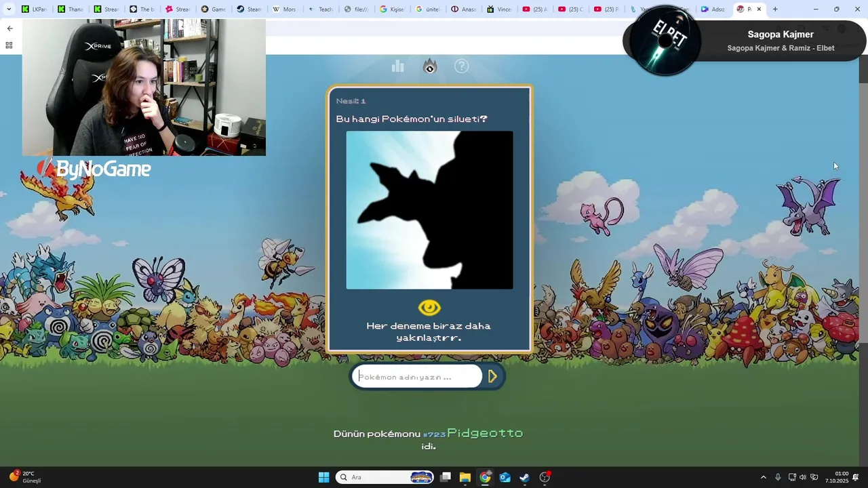This screenshot has width=868, height=488.
Task: Open the volume tray icon
Action: click(x=803, y=477)
